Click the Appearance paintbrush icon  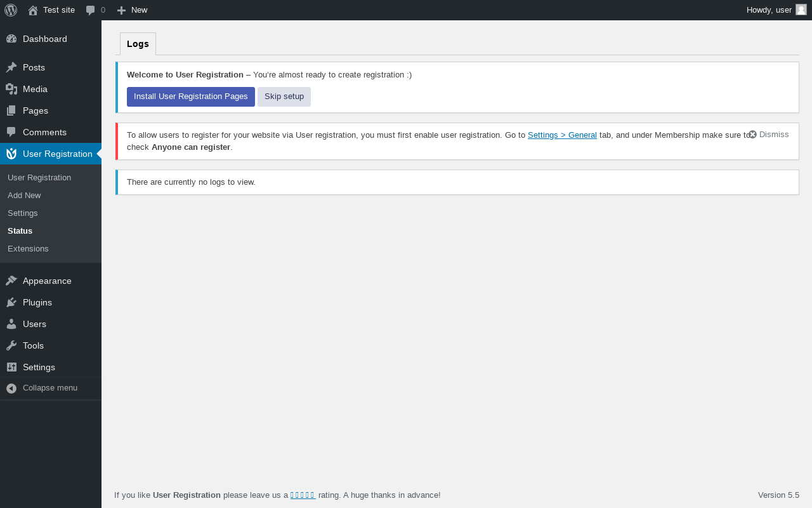[11, 281]
